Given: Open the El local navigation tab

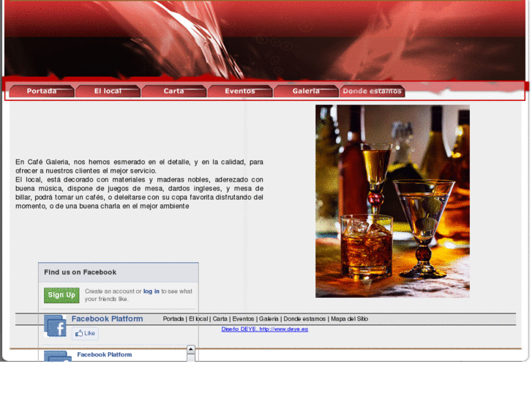Looking at the screenshot, I should [x=108, y=91].
